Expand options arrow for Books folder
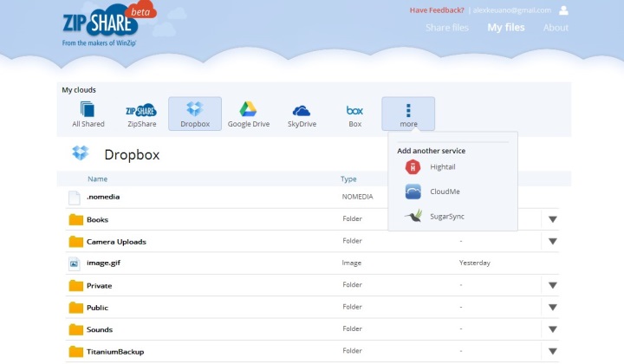Image resolution: width=624 pixels, height=364 pixels. pos(553,219)
